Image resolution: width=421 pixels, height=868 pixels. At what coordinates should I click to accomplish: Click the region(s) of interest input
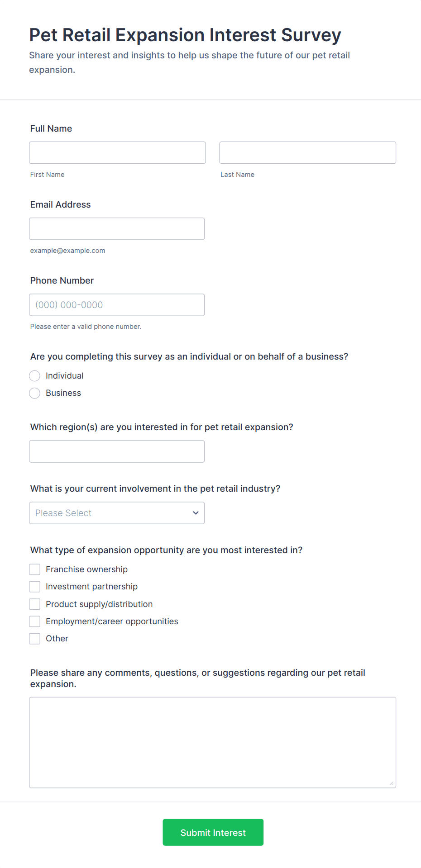(117, 451)
